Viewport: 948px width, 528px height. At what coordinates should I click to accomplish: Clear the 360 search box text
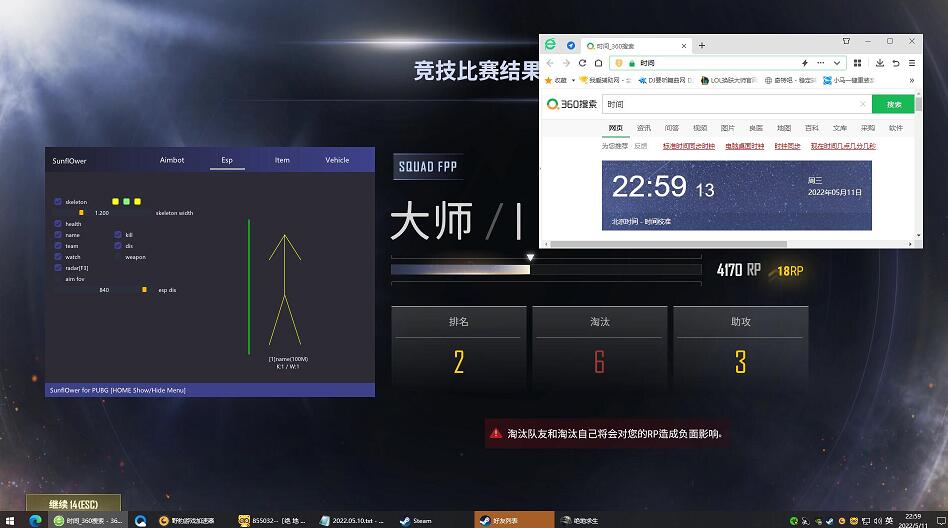click(x=863, y=104)
